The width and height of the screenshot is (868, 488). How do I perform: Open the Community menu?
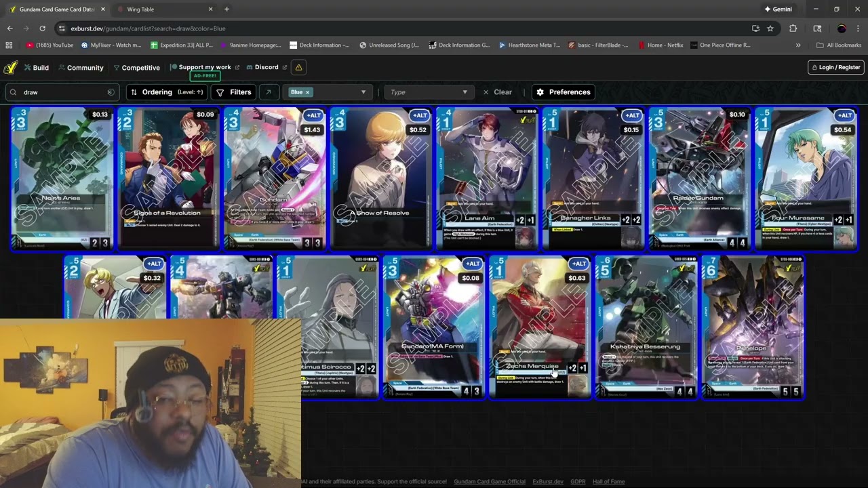pyautogui.click(x=81, y=68)
